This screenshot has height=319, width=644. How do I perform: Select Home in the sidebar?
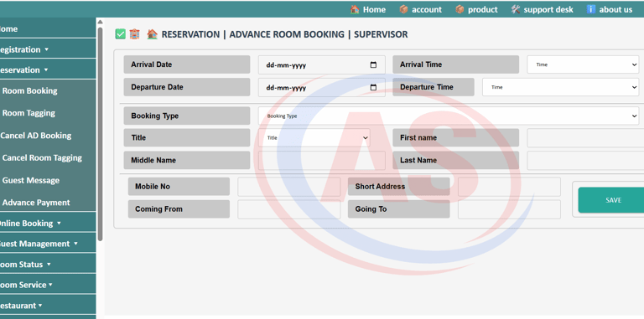48,28
